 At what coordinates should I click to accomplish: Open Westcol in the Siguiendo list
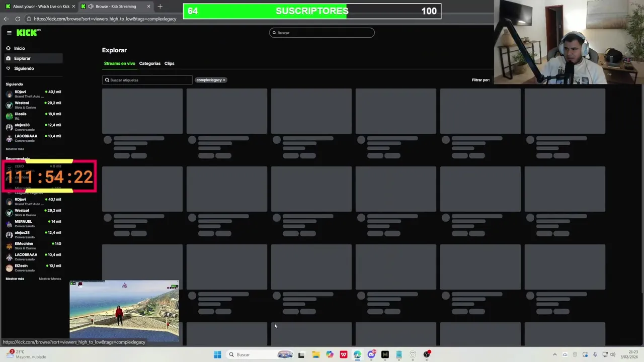(x=33, y=105)
